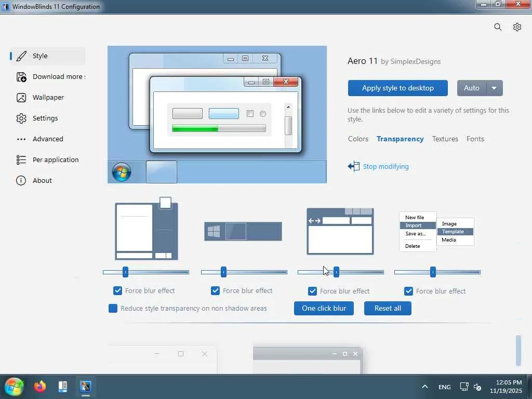Click the WindowBlinds taskbar icon
The image size is (532, 399).
86,387
